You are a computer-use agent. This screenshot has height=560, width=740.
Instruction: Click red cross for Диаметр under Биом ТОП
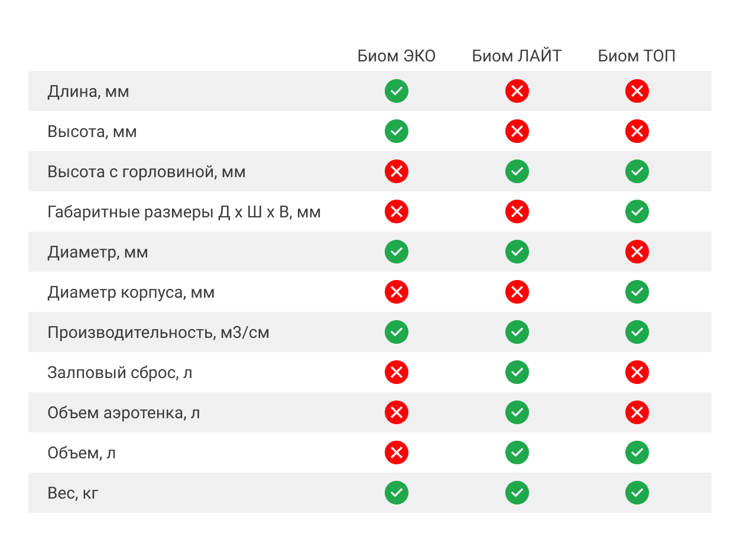tap(637, 252)
